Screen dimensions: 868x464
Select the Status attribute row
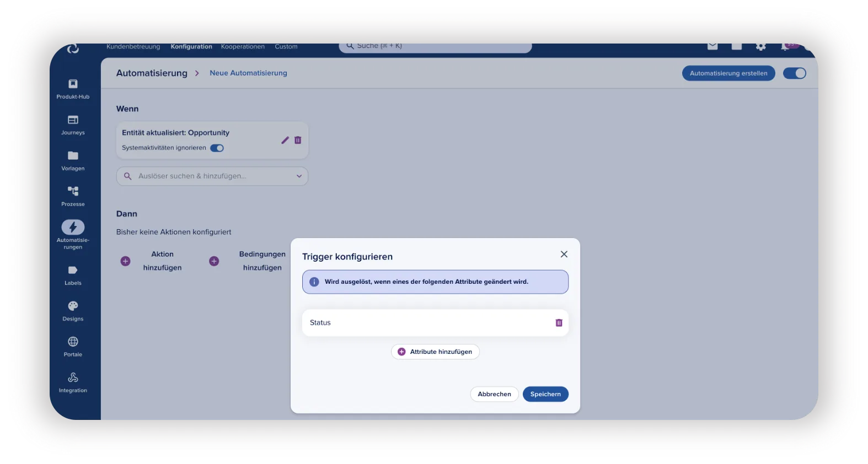pyautogui.click(x=435, y=323)
